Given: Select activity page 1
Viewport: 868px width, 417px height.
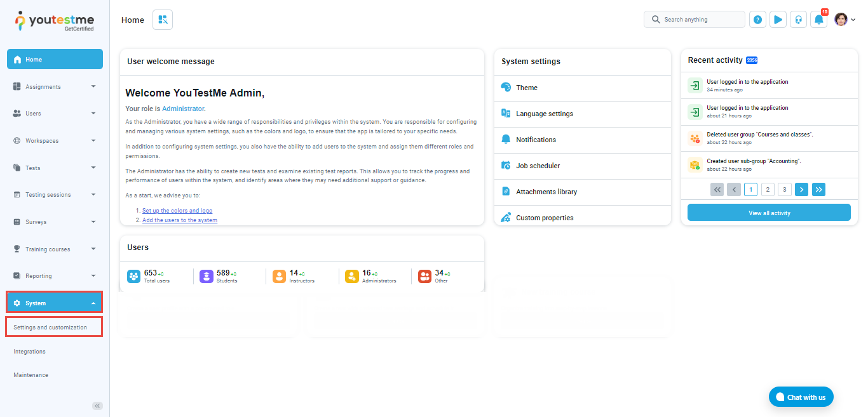Looking at the screenshot, I should pos(750,189).
